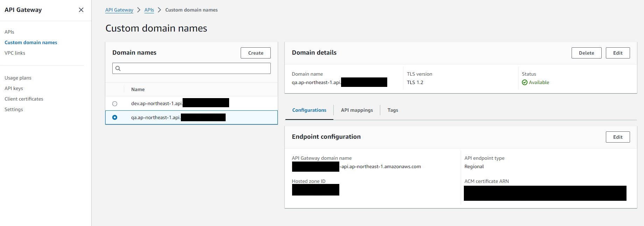644x226 pixels.
Task: Click the TLS 1.2 value
Action: point(415,82)
